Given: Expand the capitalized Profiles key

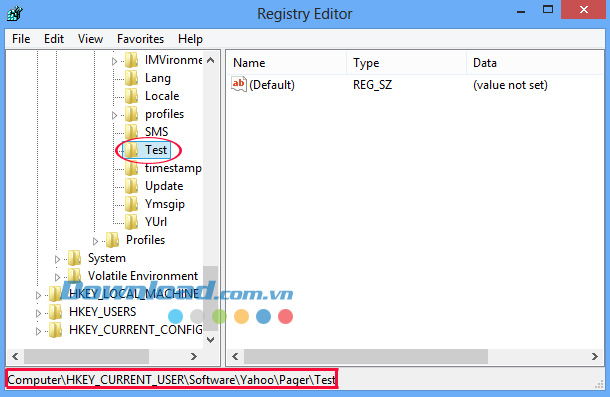Looking at the screenshot, I should (95, 241).
